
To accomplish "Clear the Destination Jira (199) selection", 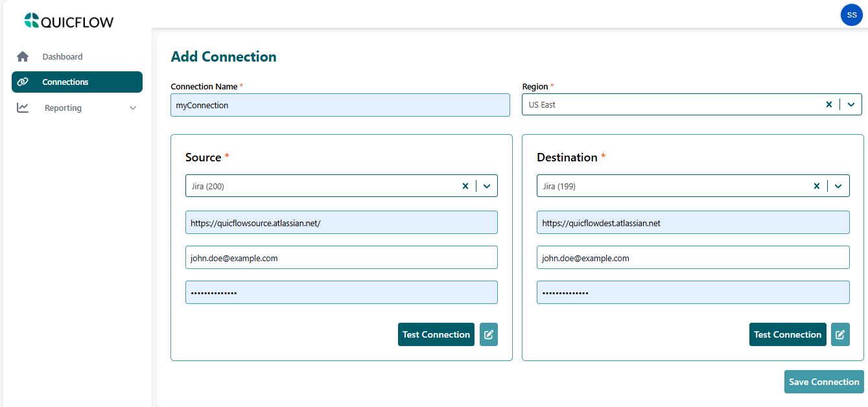I will click(817, 186).
